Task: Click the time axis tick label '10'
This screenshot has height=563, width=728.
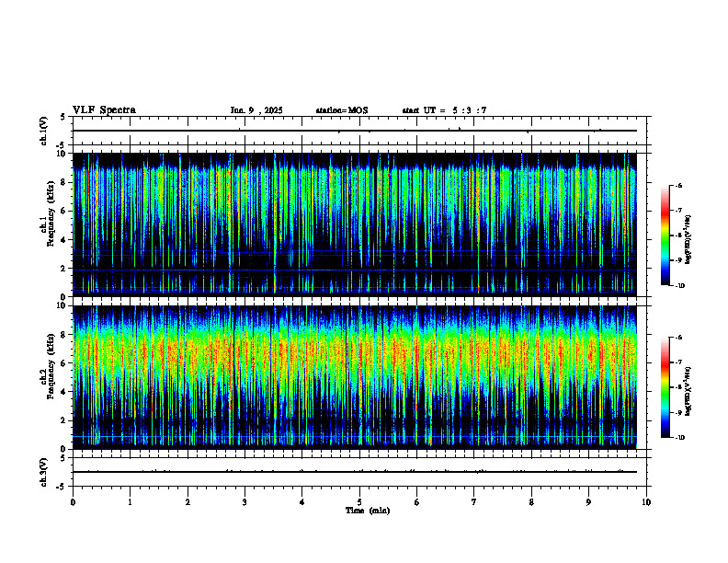Action: [x=646, y=502]
